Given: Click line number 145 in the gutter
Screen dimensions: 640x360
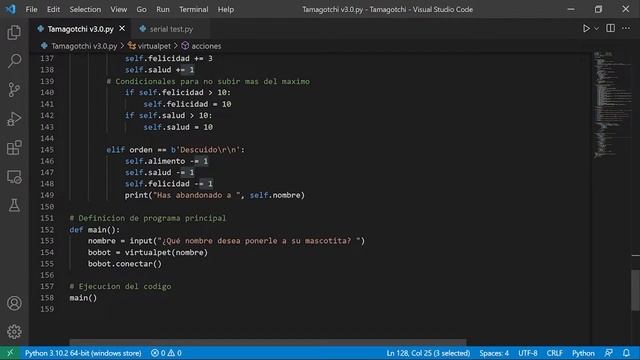Looking at the screenshot, I should click(47, 150).
